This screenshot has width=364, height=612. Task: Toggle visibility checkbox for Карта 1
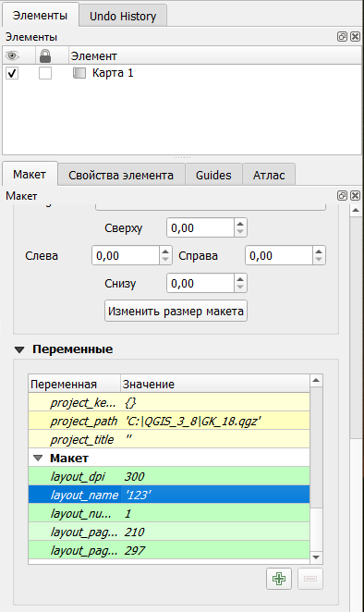point(12,73)
